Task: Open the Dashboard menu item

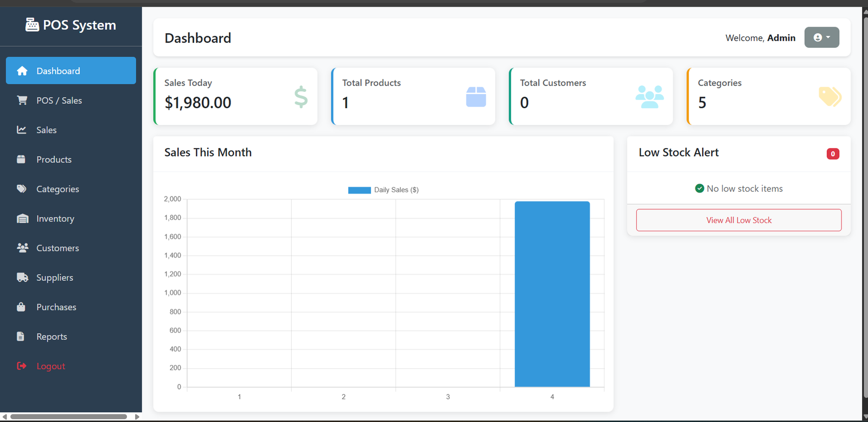Action: [x=71, y=71]
